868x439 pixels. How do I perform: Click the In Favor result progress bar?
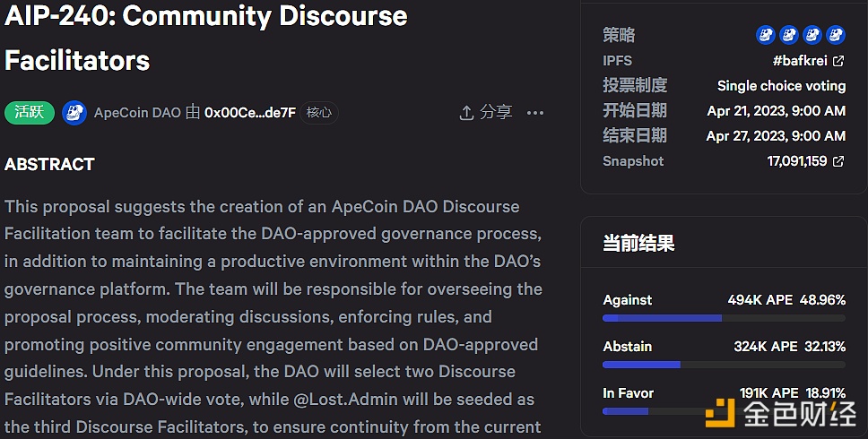tap(724, 411)
